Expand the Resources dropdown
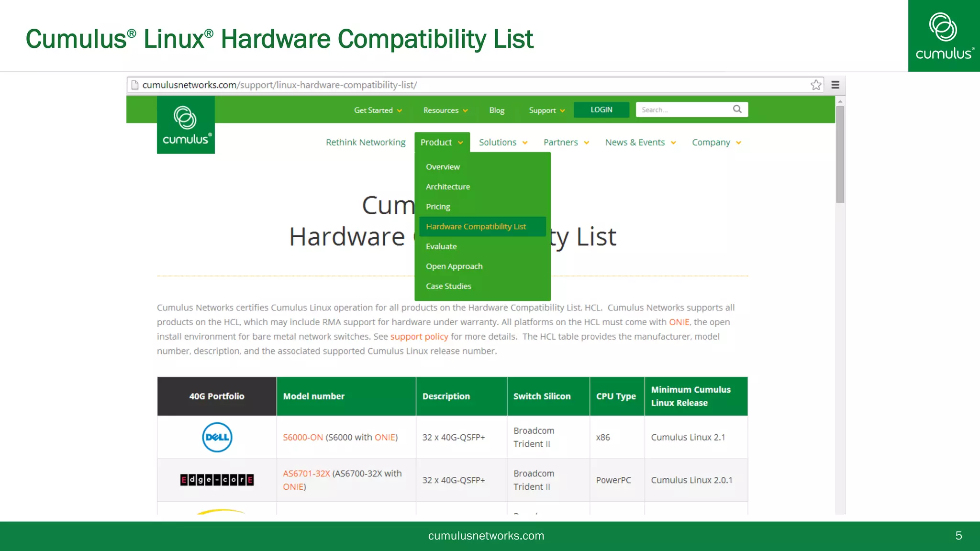Viewport: 980px width, 551px height. coord(445,110)
